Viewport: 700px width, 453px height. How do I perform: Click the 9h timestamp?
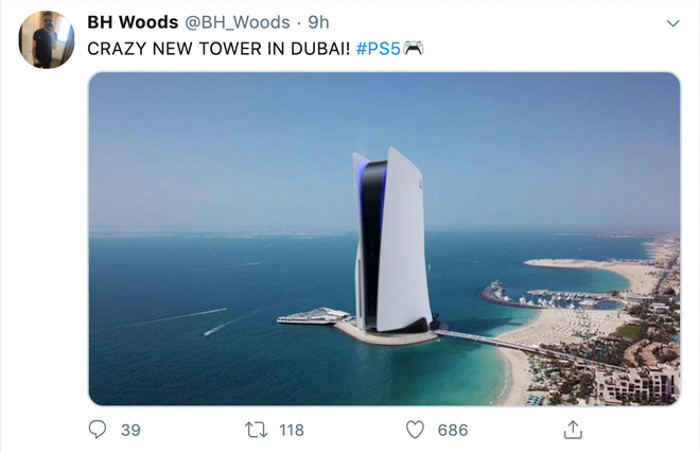pos(318,22)
